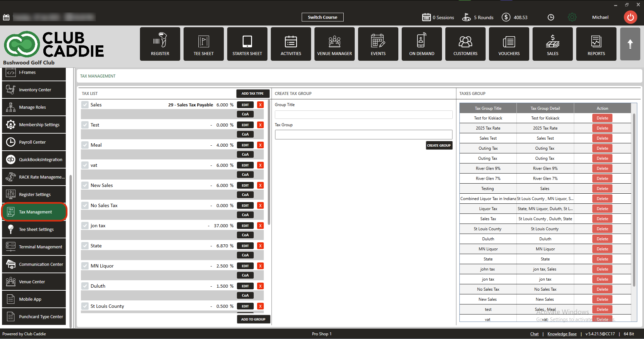The image size is (644, 339).
Task: Click the red power logout icon
Action: (630, 17)
